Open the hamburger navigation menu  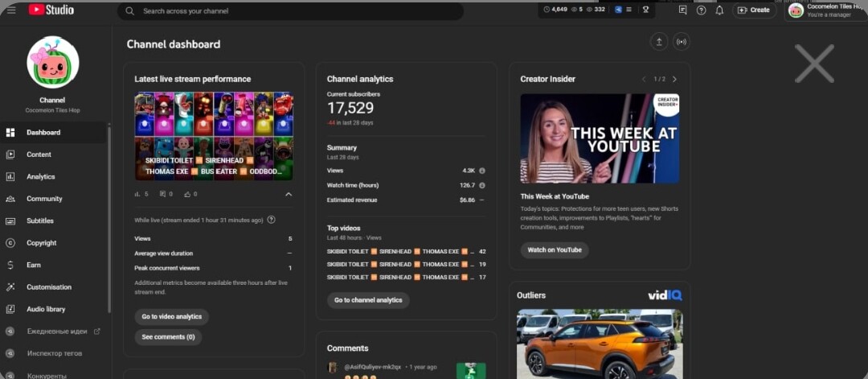11,10
